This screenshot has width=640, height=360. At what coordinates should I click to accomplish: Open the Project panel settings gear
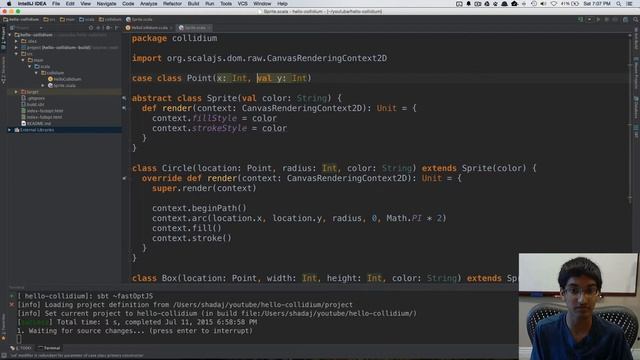[x=108, y=28]
